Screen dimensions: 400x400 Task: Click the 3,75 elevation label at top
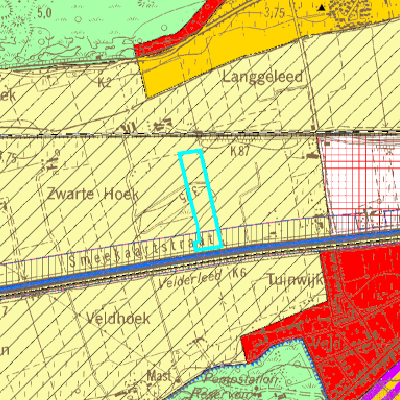click(274, 13)
